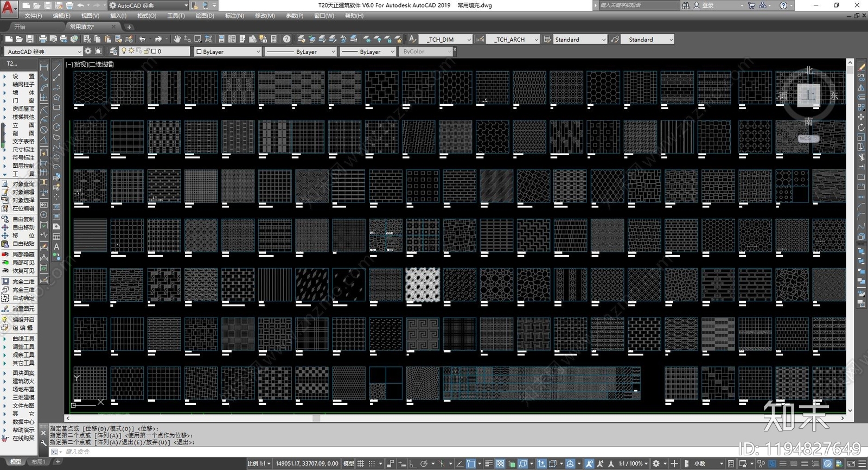Toggle transparency display in status bar
Image resolution: width=868 pixels, height=470 pixels.
(500, 463)
